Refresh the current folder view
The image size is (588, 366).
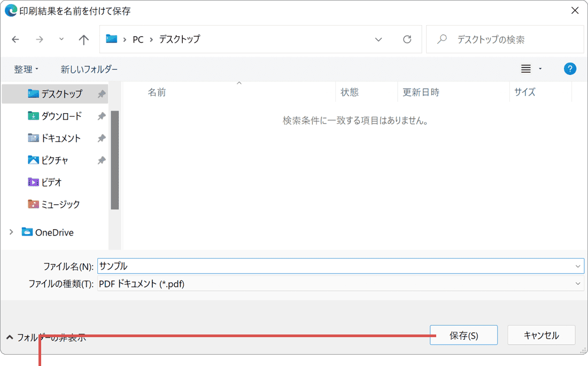(407, 39)
